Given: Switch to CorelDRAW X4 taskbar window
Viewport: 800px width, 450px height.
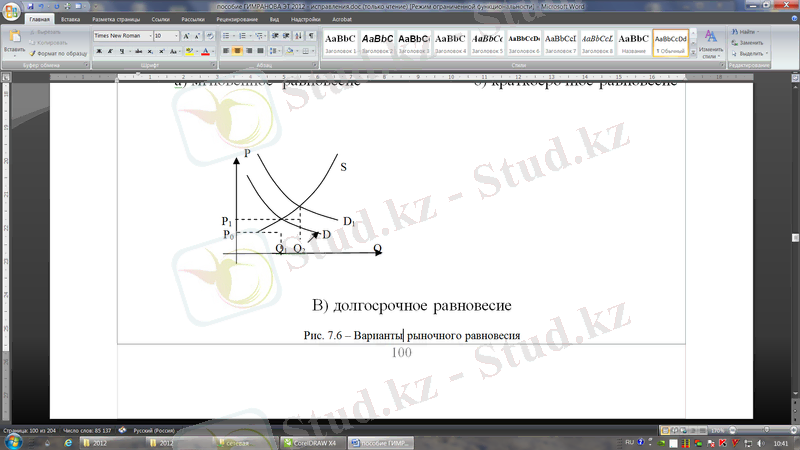Looking at the screenshot, I should (x=312, y=443).
